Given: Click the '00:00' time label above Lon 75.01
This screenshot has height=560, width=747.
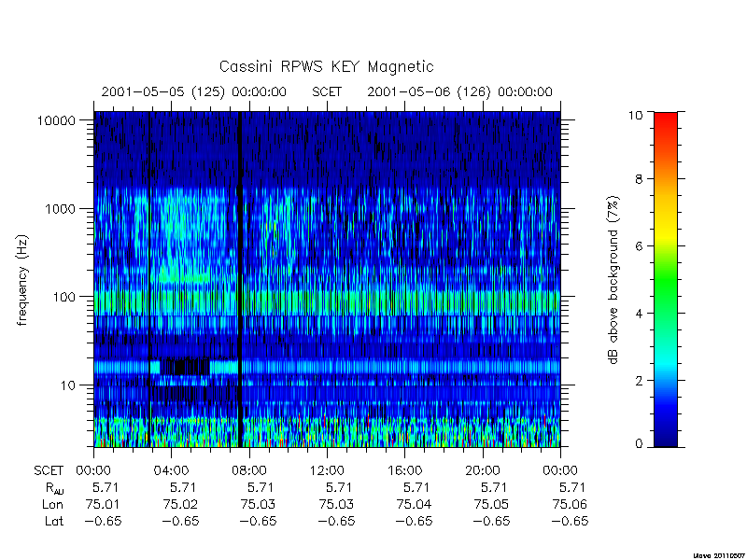Looking at the screenshot, I should (x=93, y=471).
